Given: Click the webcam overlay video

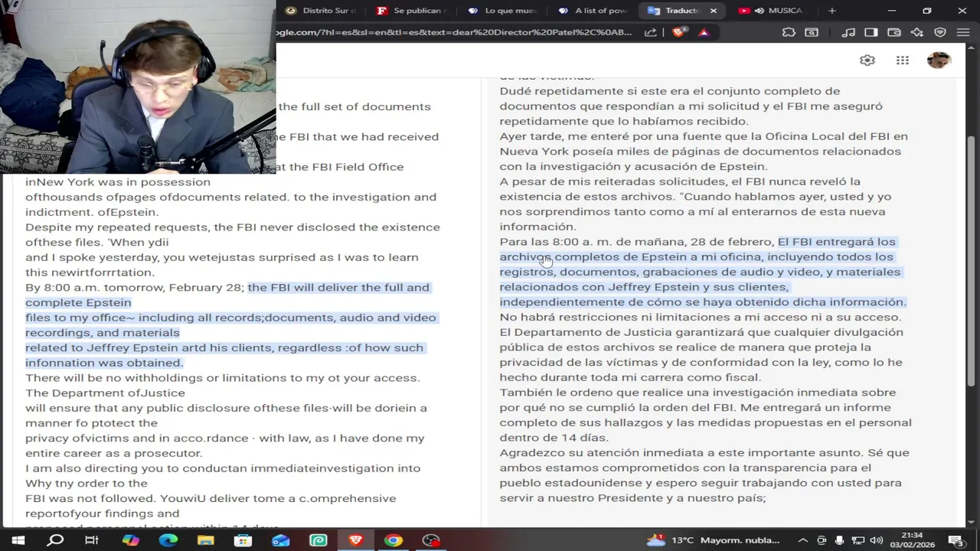Looking at the screenshot, I should (138, 87).
